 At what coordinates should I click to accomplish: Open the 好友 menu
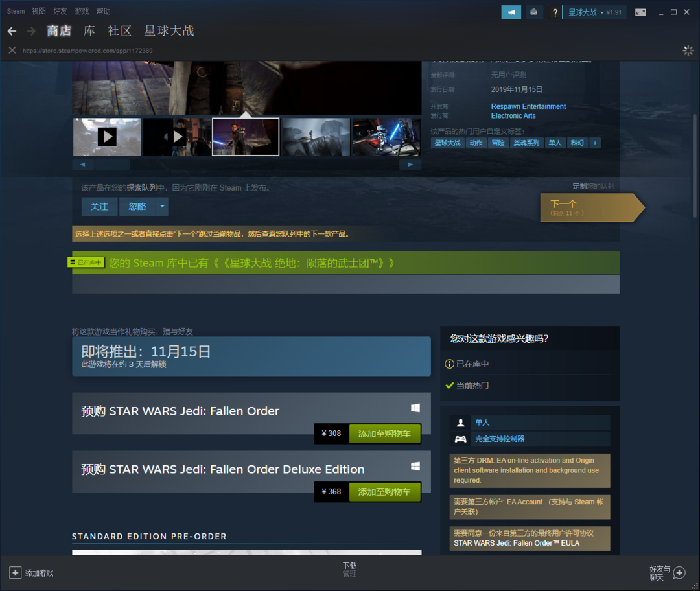(60, 11)
